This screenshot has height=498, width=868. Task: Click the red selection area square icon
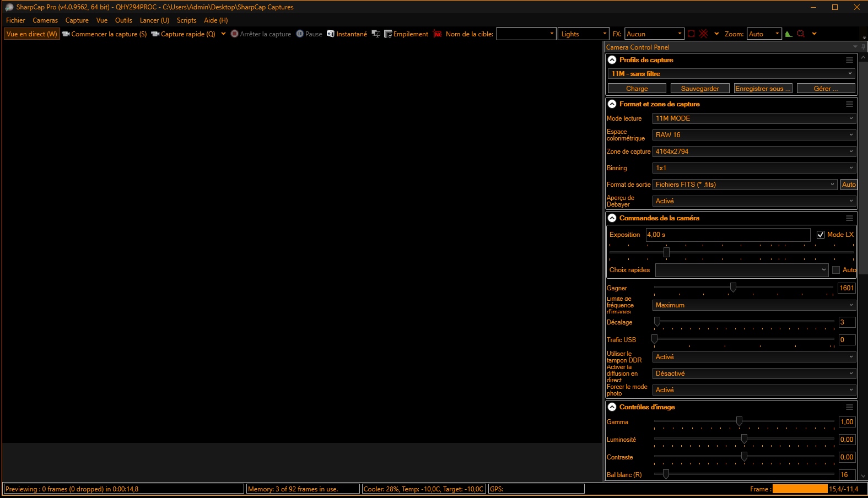coord(691,34)
